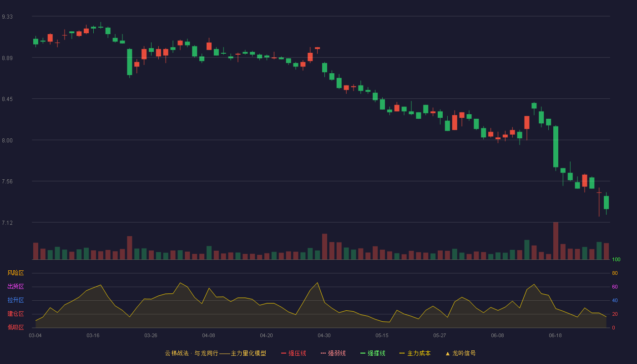Click the 8.00 price axis label
The width and height of the screenshot is (637, 364).
click(x=7, y=141)
